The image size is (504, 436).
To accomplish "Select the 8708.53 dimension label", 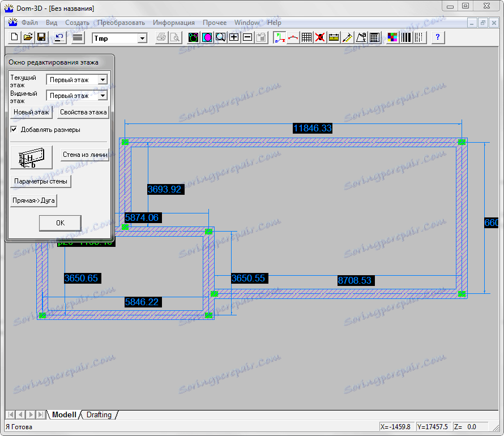I will (x=356, y=280).
